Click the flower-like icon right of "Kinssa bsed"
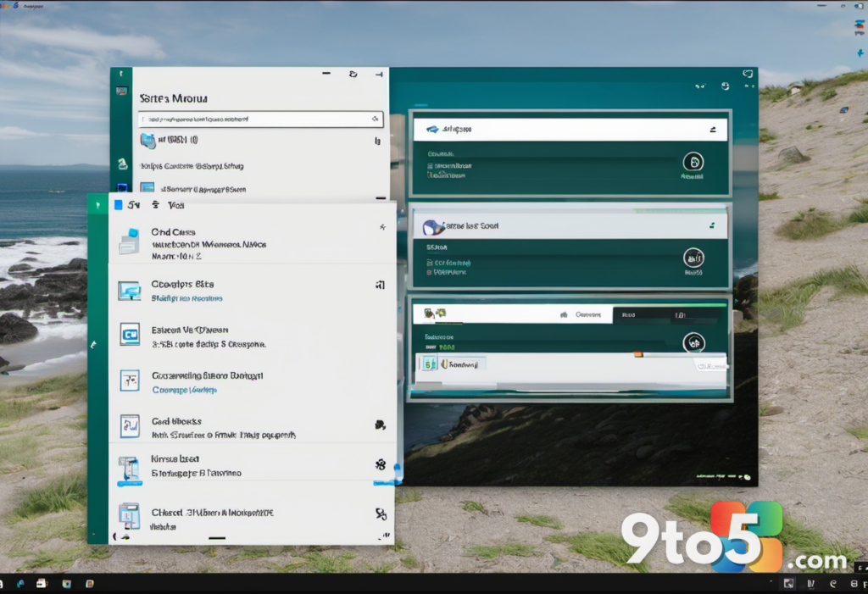Screen dimensions: 868x594 tap(381, 464)
